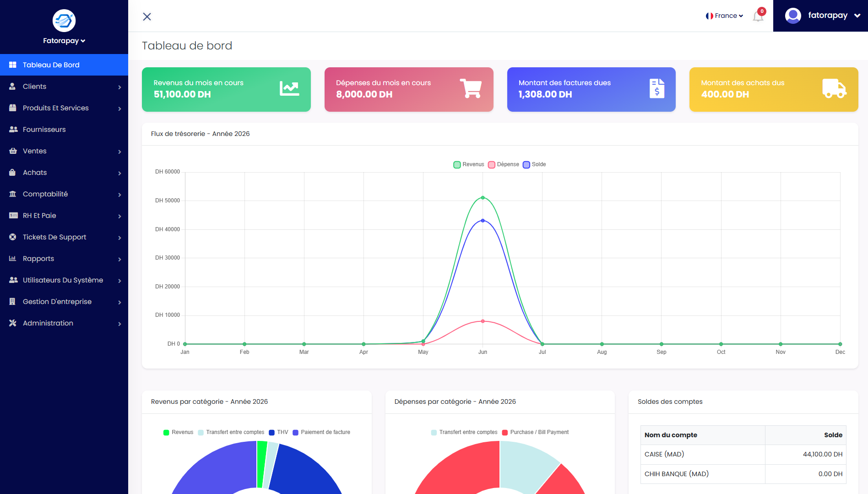This screenshot has height=494, width=868.
Task: Expand RH Et Paie chevron
Action: [x=119, y=216]
